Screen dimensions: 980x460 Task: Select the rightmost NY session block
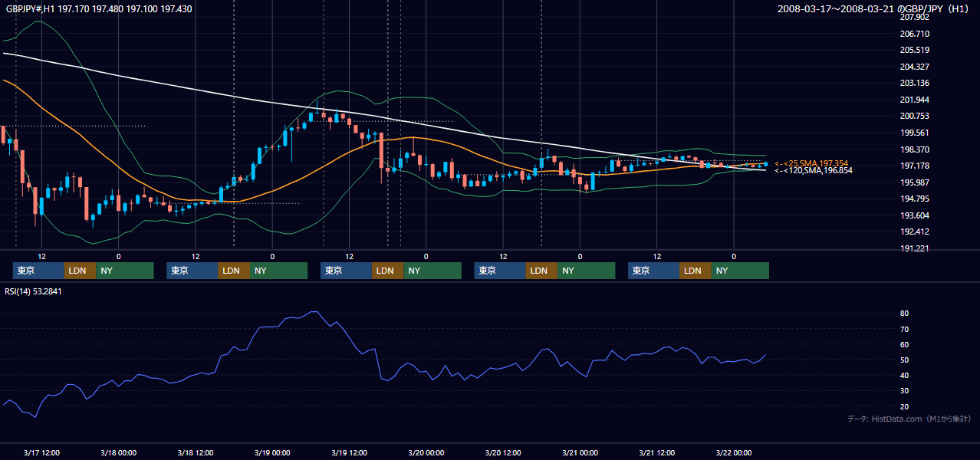coord(740,271)
